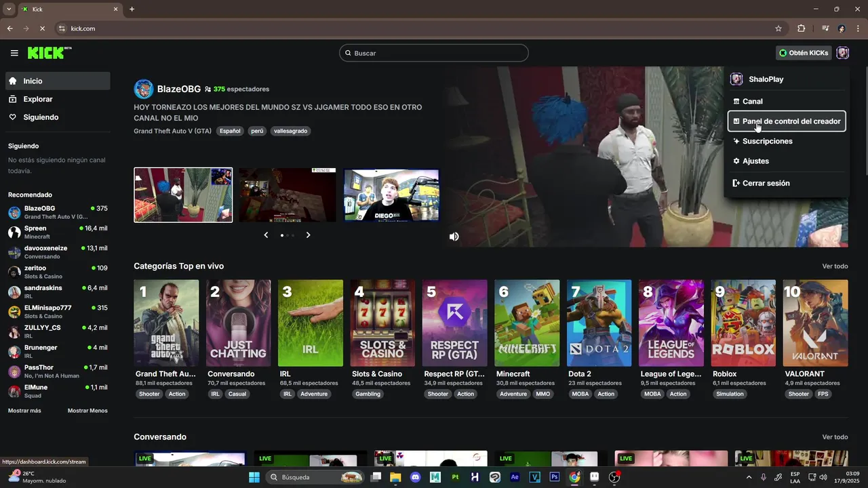Click the perú tag

257,131
